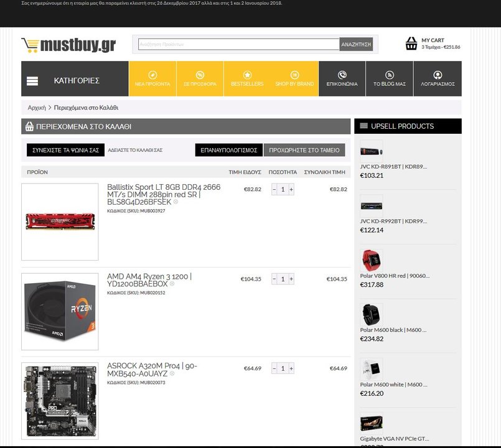This screenshot has height=448, width=501.
Task: Click Ballistix total price €82.82
Action: [x=339, y=189]
